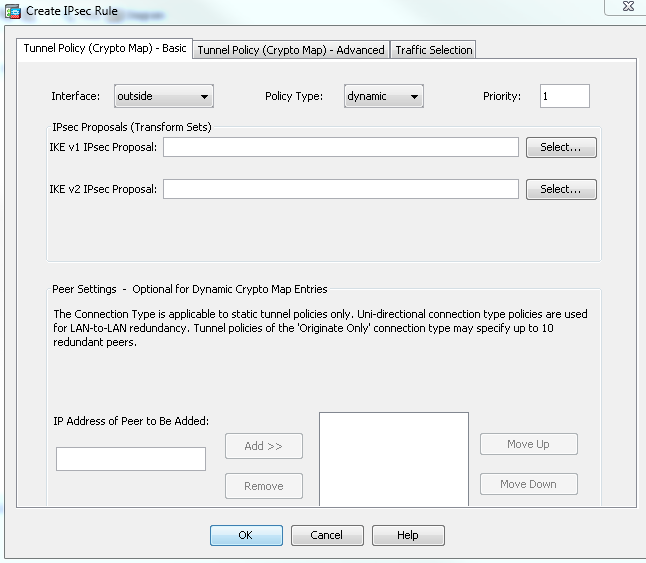
Task: Click the IKE v1 IPsec Proposal field
Action: pos(341,147)
